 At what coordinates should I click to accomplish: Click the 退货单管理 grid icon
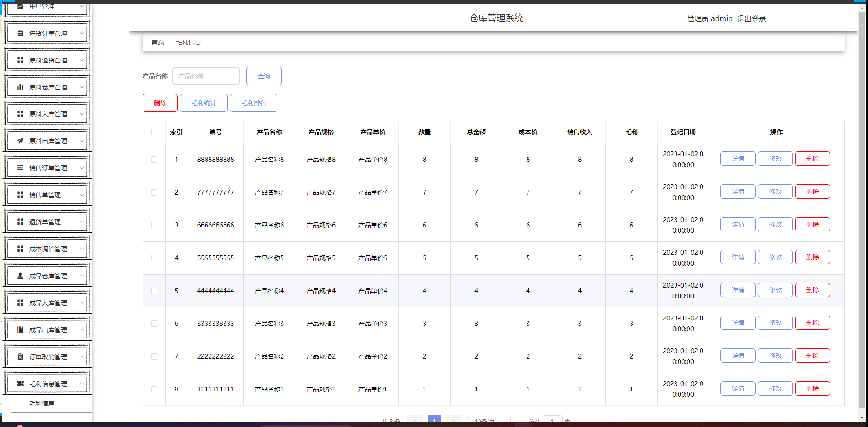[x=20, y=222]
